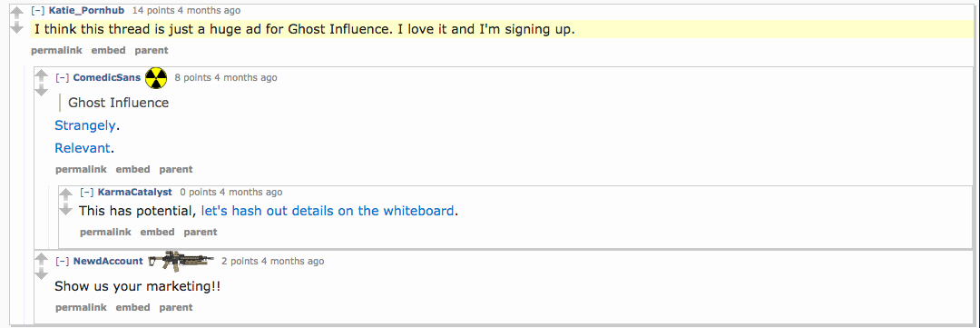The image size is (980, 328).
Task: Collapse the KarmaCatalyst reply
Action: pos(87,193)
